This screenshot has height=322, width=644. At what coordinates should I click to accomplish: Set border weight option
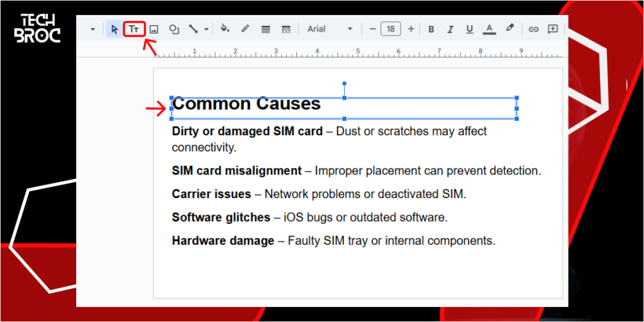266,29
